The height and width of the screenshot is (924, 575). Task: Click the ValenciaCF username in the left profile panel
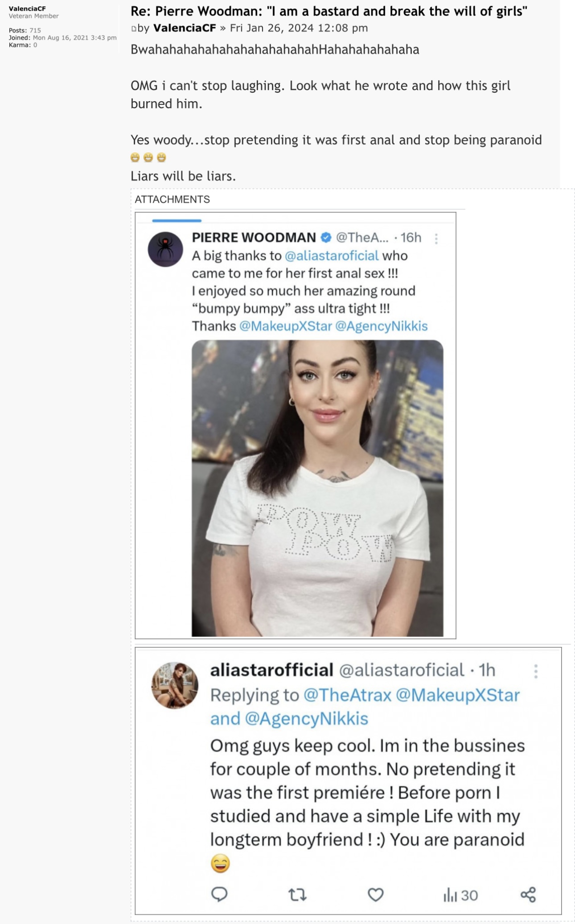[x=27, y=8]
